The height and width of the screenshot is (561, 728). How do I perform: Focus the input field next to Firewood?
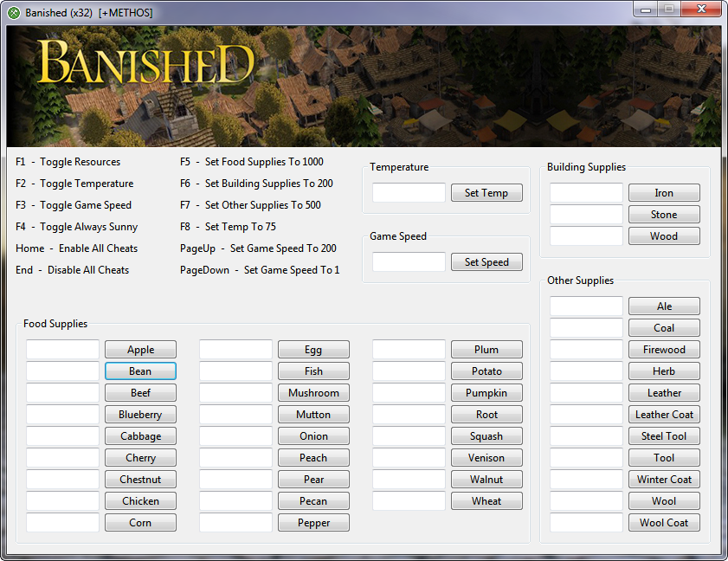coord(586,349)
